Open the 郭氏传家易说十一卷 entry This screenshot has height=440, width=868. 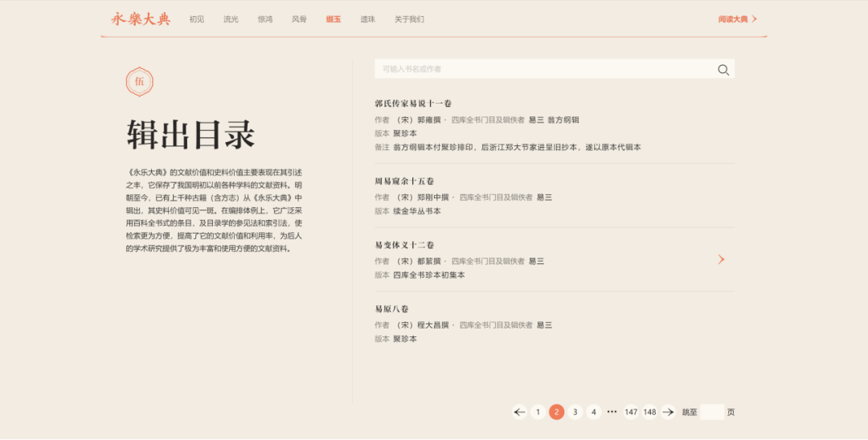tap(413, 104)
